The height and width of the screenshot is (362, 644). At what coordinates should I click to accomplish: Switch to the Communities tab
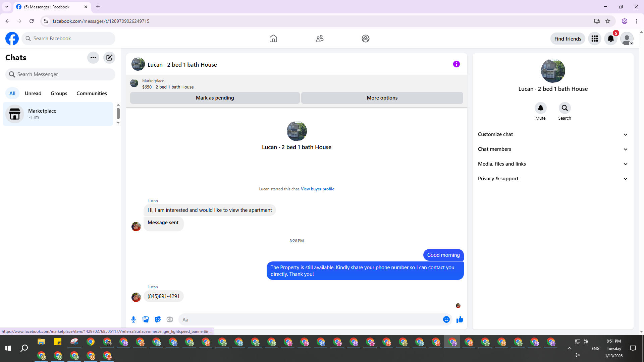(92, 94)
